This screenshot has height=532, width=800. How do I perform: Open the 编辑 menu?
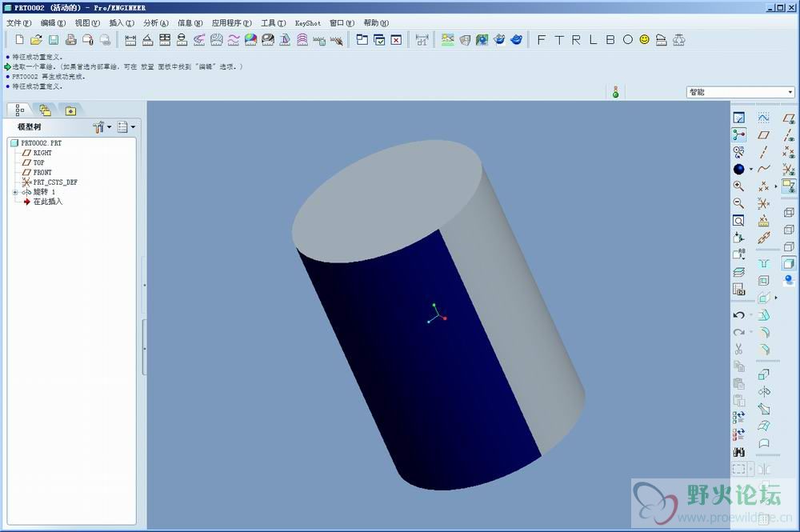(x=53, y=23)
